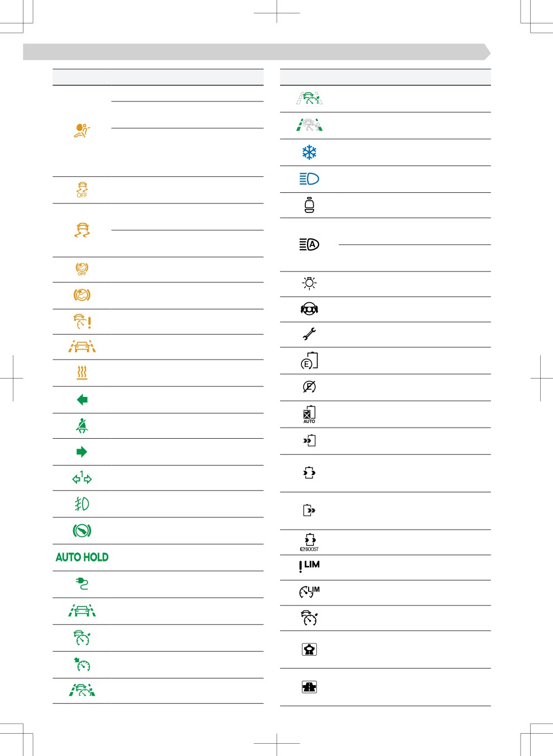Click the orange glow plug heating icon
Viewport: 553px width, 756px height.
coord(82,372)
